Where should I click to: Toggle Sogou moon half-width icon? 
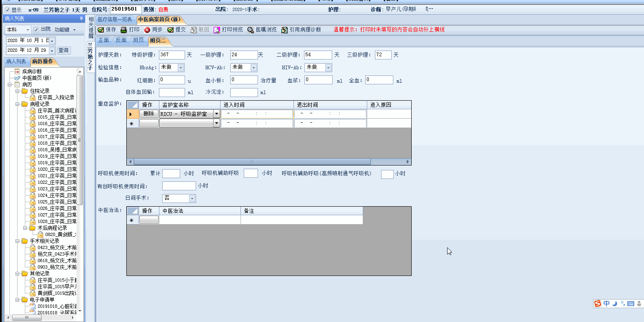tap(615, 303)
